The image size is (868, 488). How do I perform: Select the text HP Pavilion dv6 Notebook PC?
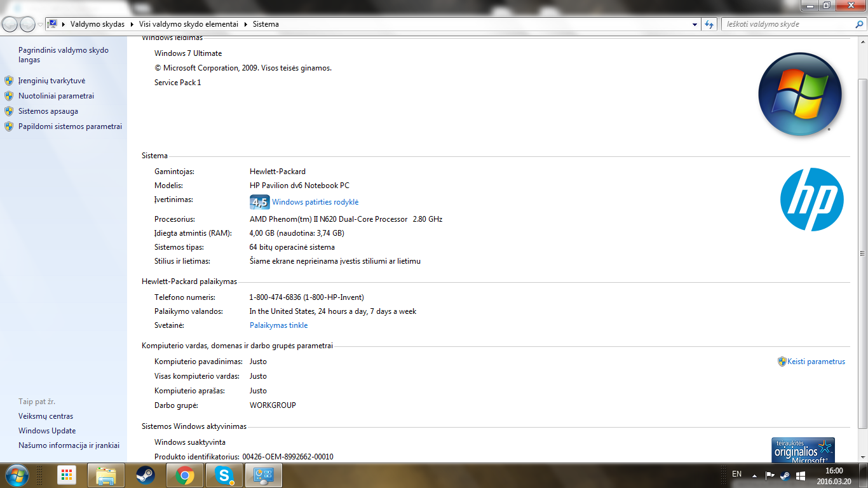pyautogui.click(x=299, y=186)
